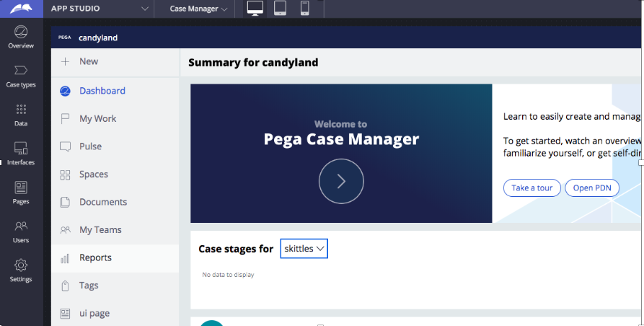
Task: Click the Documents pages icon
Action: click(65, 203)
